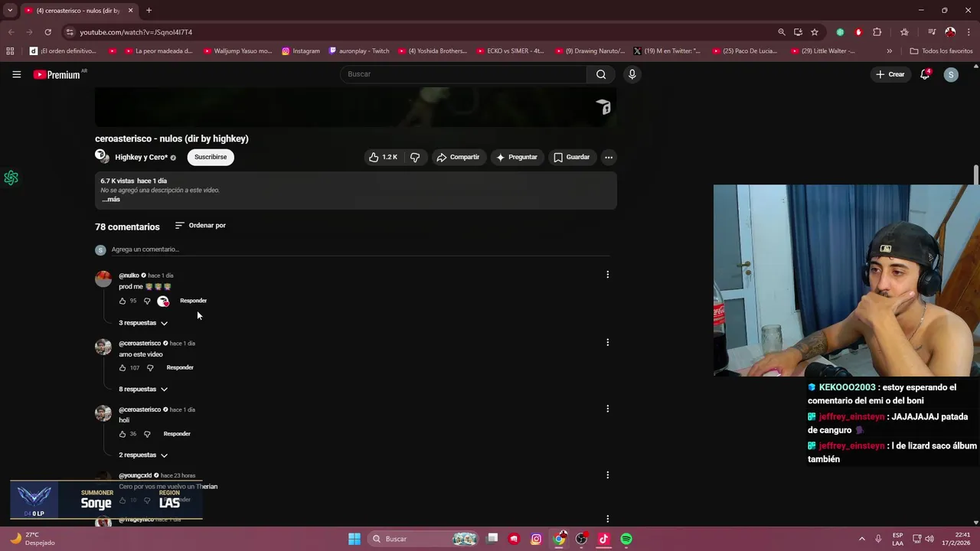
Task: Open a new browser tab
Action: tap(149, 11)
